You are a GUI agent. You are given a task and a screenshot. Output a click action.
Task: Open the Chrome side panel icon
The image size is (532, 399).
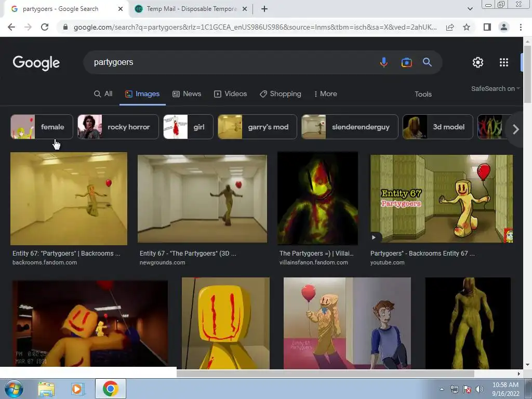point(487,27)
